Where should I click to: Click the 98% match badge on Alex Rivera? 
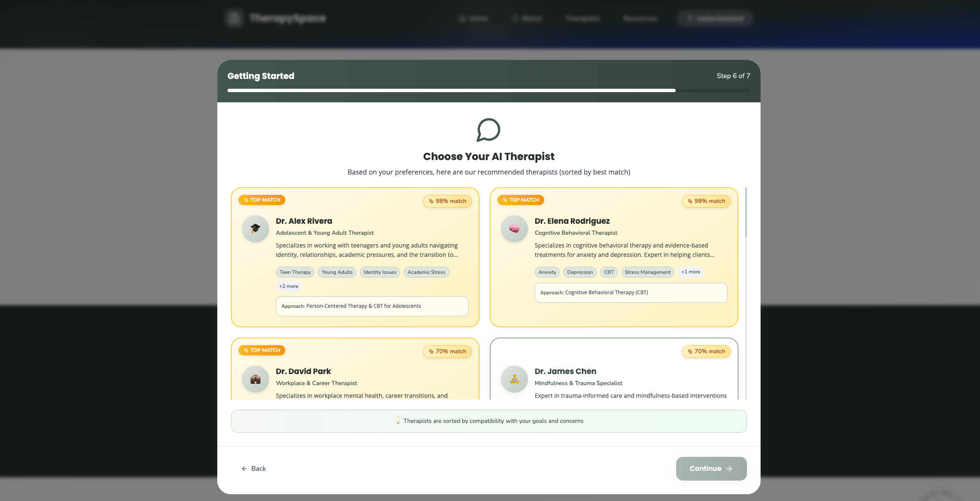click(447, 201)
